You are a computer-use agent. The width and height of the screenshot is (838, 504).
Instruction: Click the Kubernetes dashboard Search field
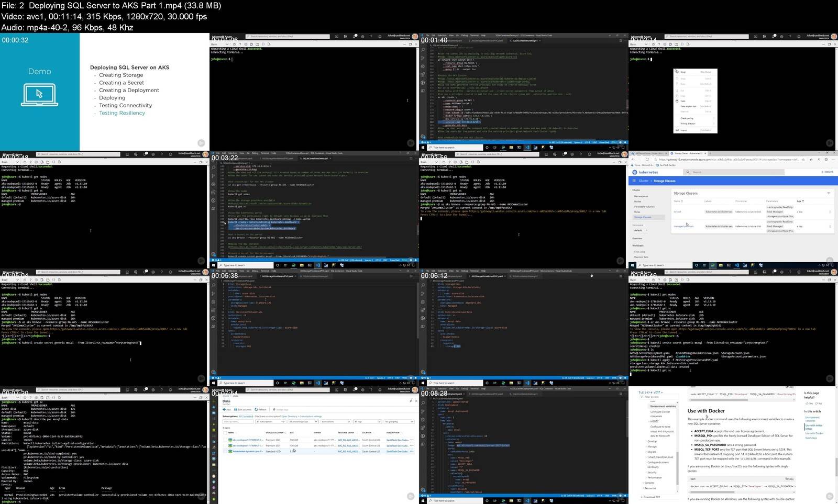[x=733, y=172]
